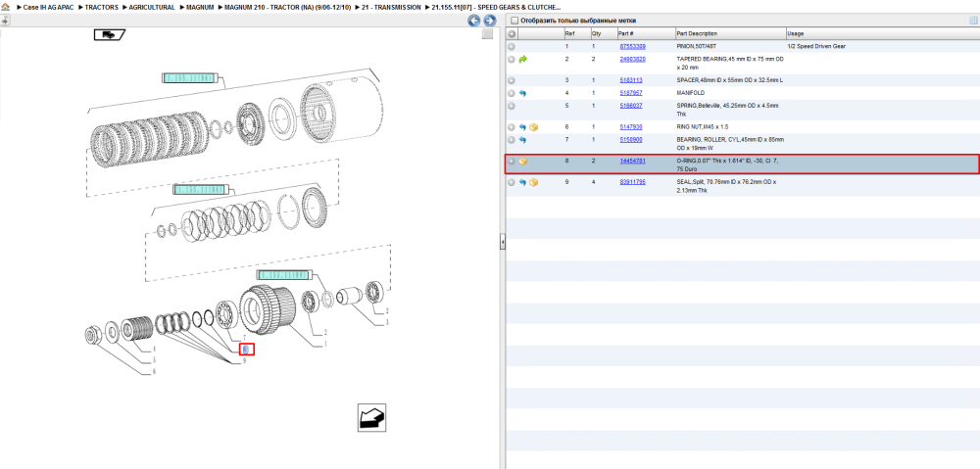The image size is (980, 469).
Task: Open part number 5147930 link
Action: [630, 126]
